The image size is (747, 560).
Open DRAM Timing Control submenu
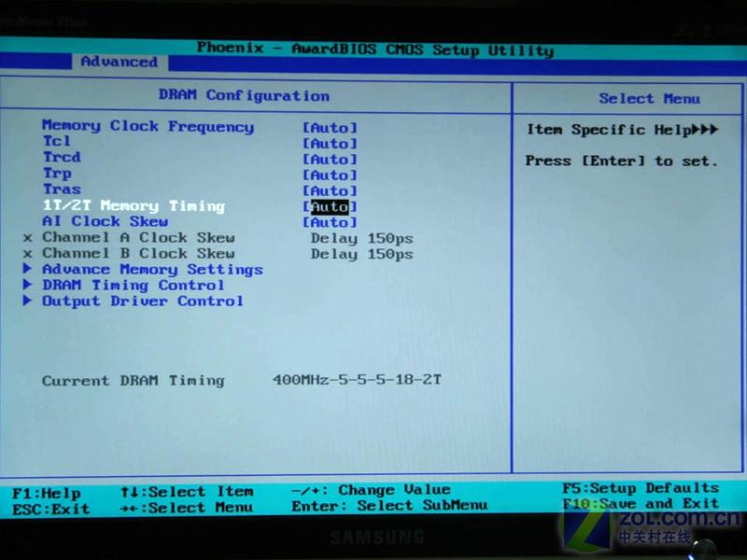(x=134, y=286)
